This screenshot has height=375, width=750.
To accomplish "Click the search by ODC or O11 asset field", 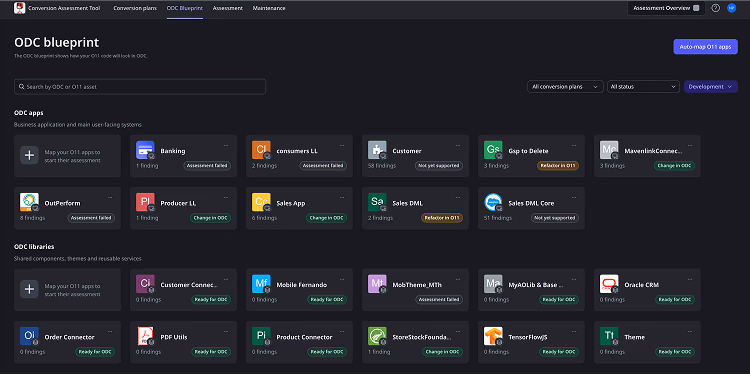I will point(140,87).
